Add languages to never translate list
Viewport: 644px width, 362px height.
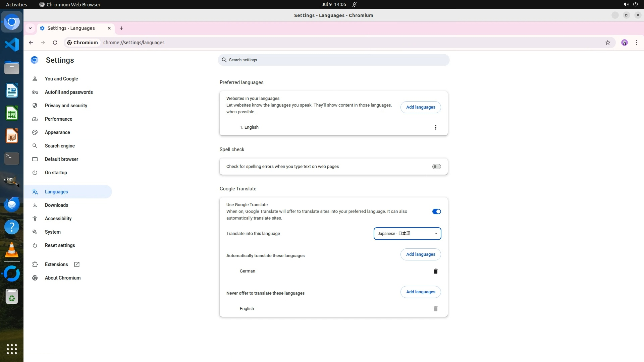click(420, 292)
